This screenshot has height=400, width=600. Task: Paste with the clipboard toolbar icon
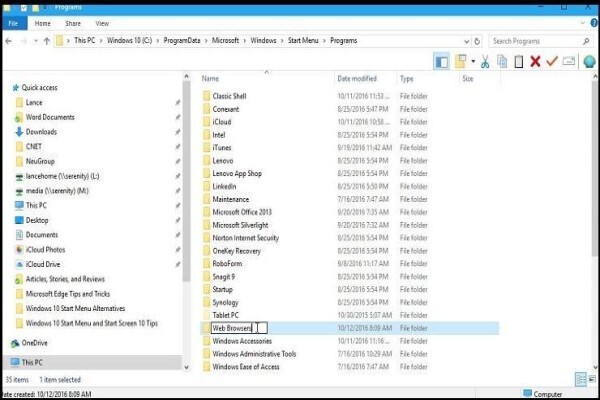[x=518, y=61]
